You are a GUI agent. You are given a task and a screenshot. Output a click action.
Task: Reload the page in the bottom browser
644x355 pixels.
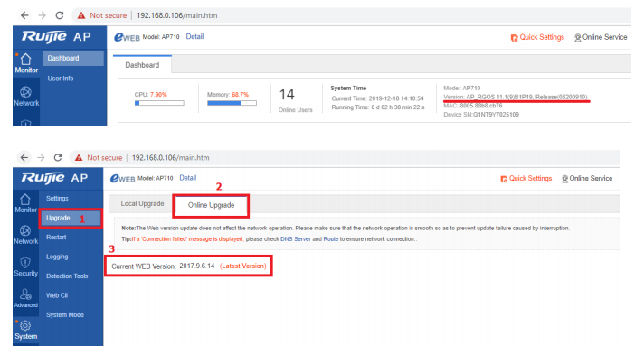click(58, 157)
